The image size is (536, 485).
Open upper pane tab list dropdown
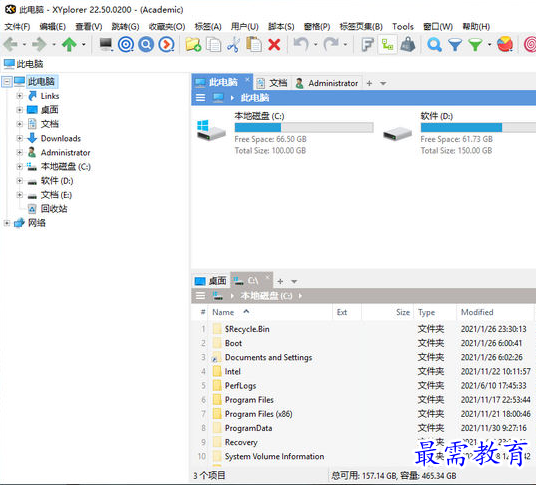pyautogui.click(x=383, y=83)
